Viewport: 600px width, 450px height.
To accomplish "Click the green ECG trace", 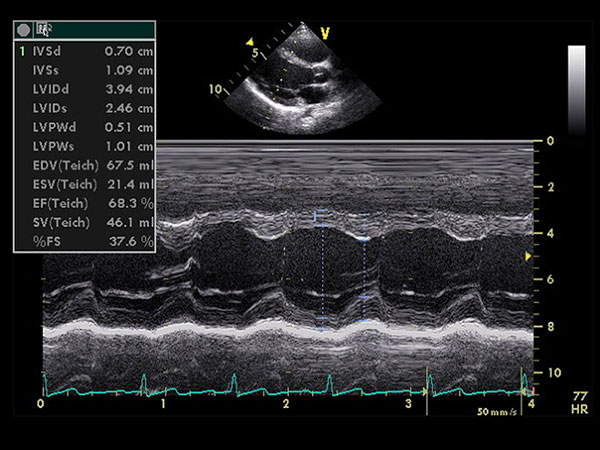I will (x=280, y=391).
